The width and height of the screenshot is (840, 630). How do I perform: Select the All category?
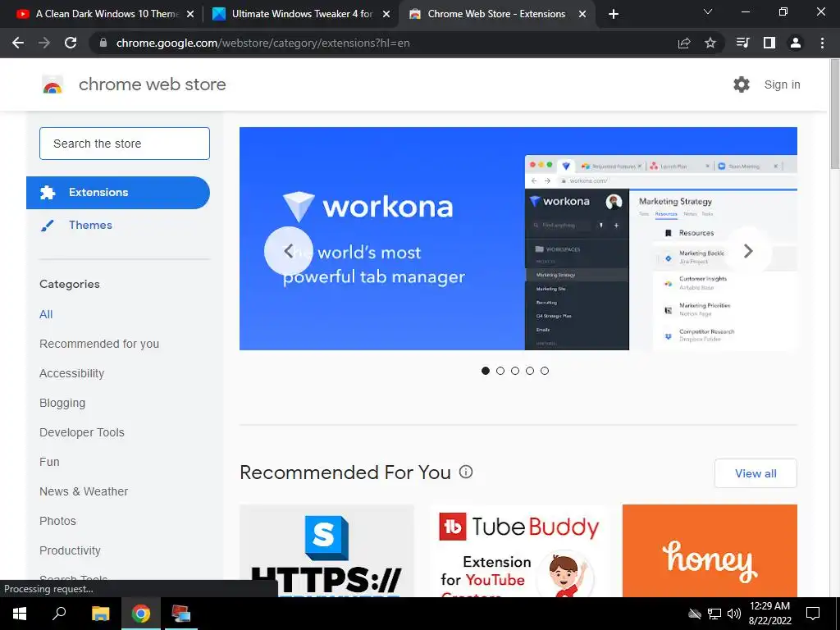pos(46,314)
